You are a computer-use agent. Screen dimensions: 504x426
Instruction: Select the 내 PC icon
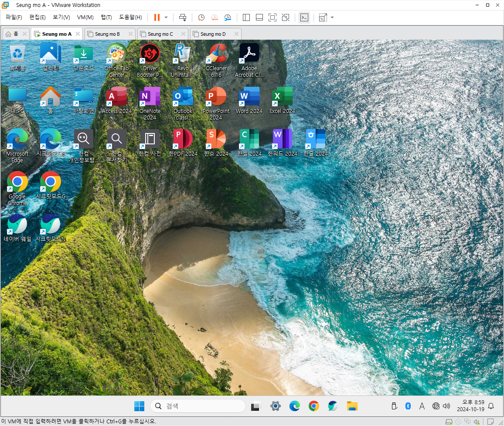tap(17, 101)
